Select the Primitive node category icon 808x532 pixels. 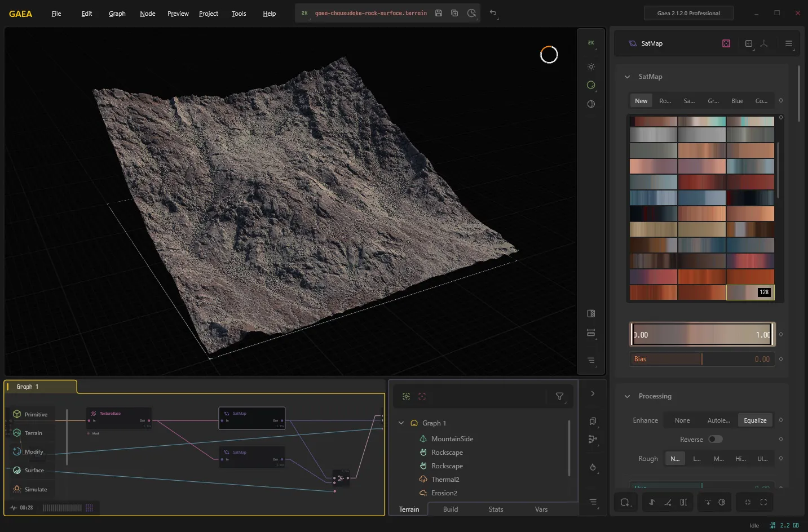coord(17,414)
